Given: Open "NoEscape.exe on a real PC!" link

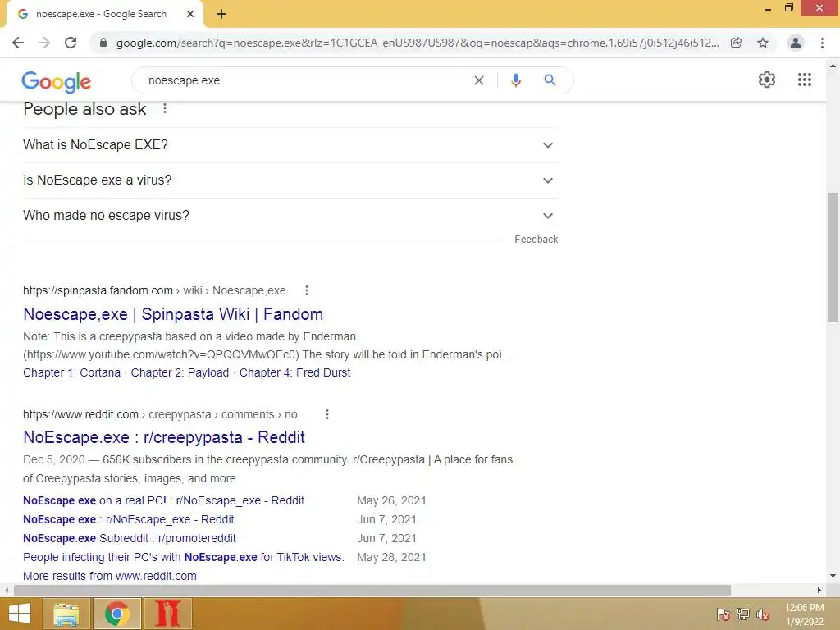Looking at the screenshot, I should (163, 501).
